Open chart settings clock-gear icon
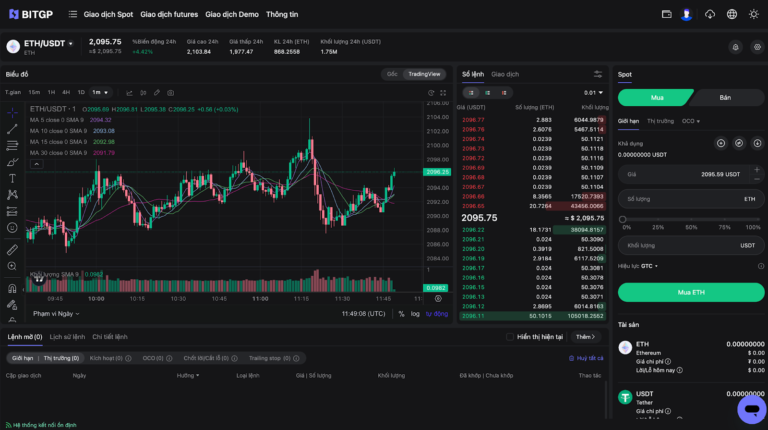Screen dimensions: 768x430 coord(431,93)
